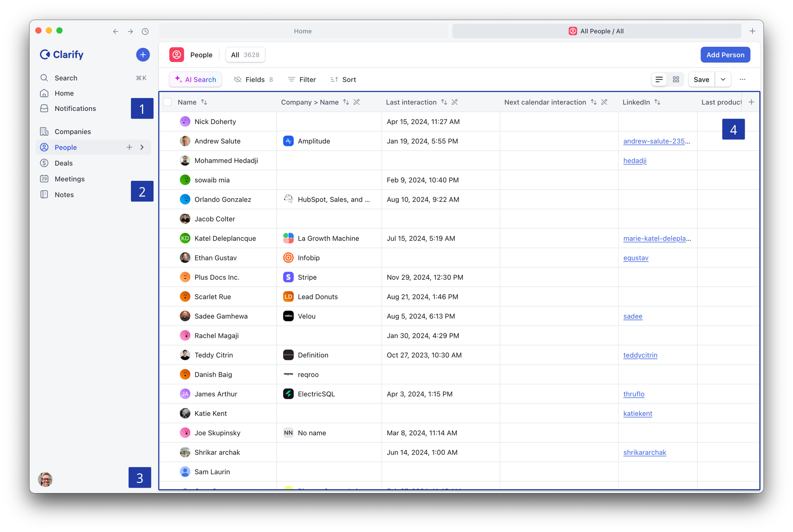Click the user profile avatar at bottom left
Viewport: 793px width, 532px height.
(x=45, y=479)
